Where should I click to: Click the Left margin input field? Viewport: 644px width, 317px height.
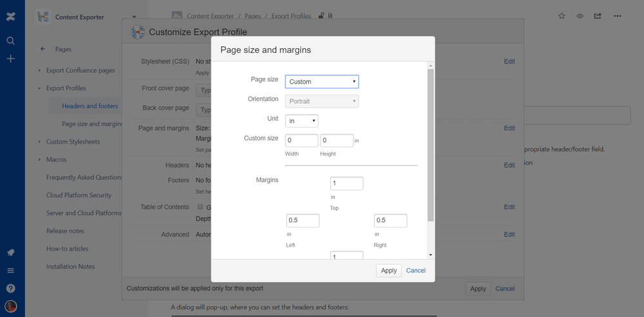[x=303, y=220]
